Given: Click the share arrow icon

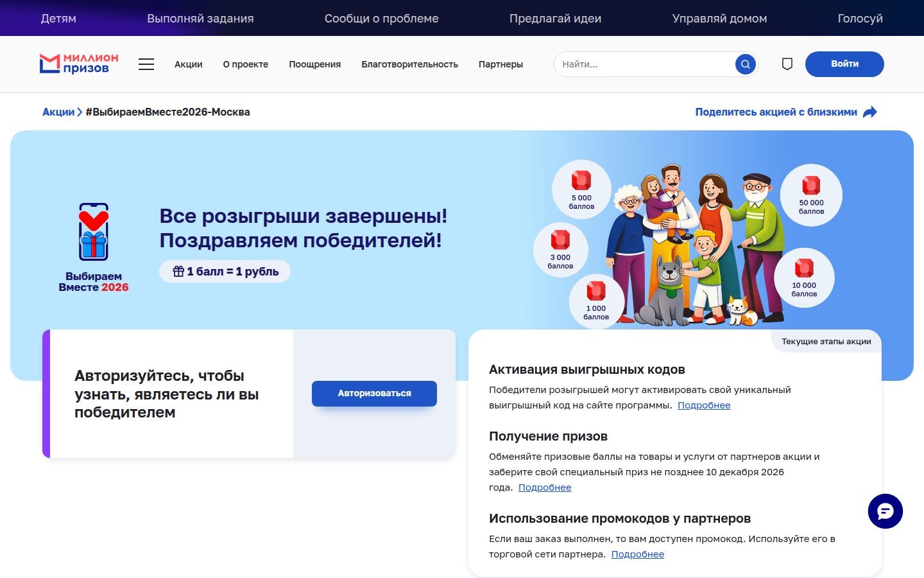Looking at the screenshot, I should coord(870,112).
